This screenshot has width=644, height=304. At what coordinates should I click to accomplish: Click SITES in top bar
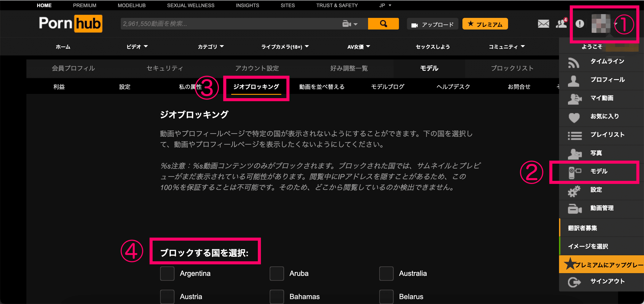pyautogui.click(x=288, y=5)
